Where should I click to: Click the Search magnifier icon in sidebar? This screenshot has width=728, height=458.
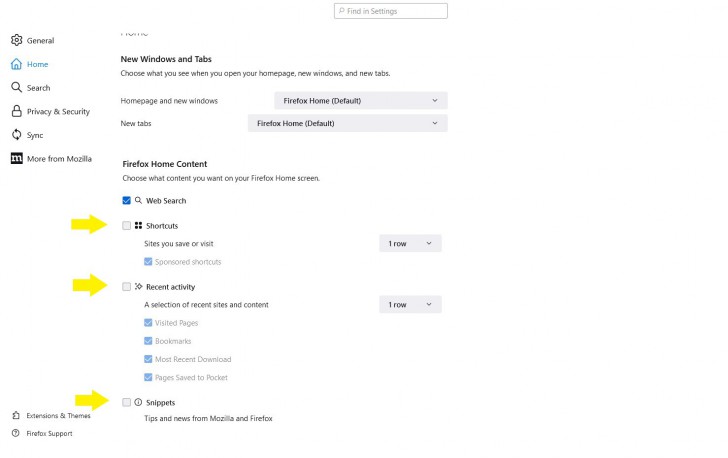[16, 88]
